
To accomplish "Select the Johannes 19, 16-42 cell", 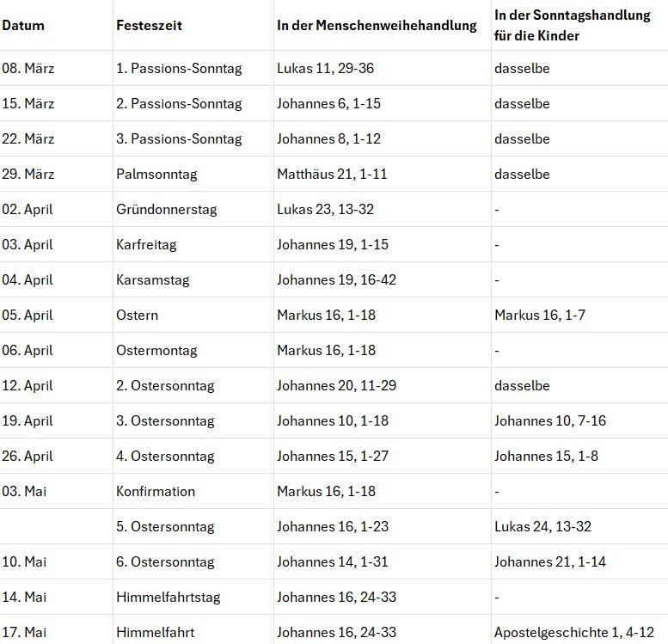I will coord(336,279).
